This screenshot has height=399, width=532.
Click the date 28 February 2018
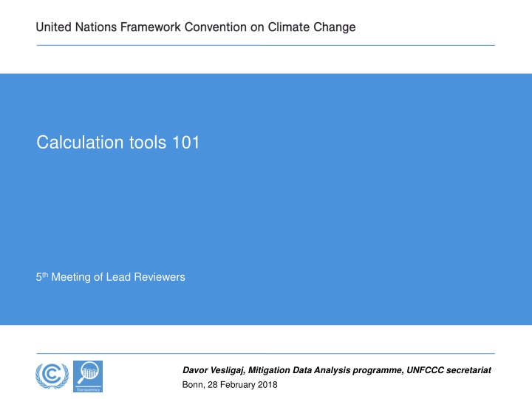(242, 385)
